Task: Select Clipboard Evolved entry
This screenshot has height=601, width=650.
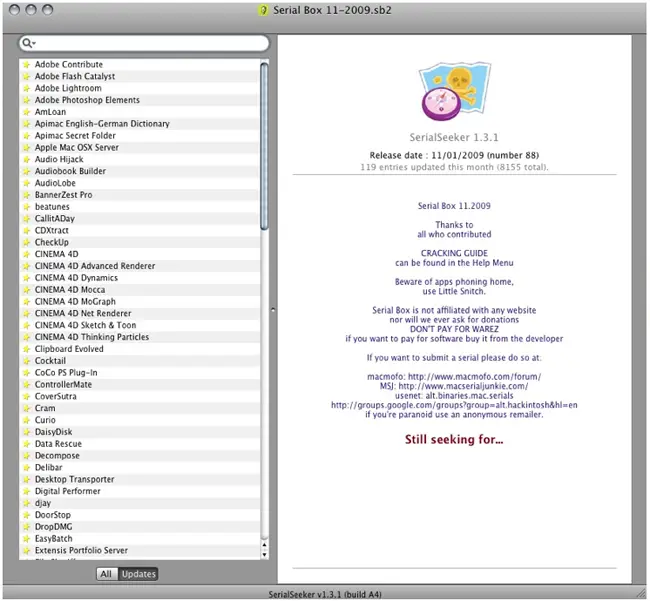Action: click(140, 349)
